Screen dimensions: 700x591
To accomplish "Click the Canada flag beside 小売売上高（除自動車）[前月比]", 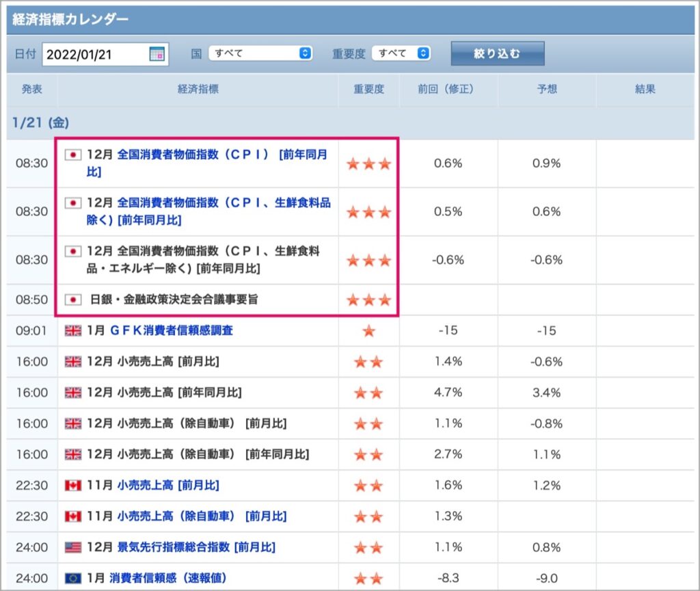I will (72, 516).
